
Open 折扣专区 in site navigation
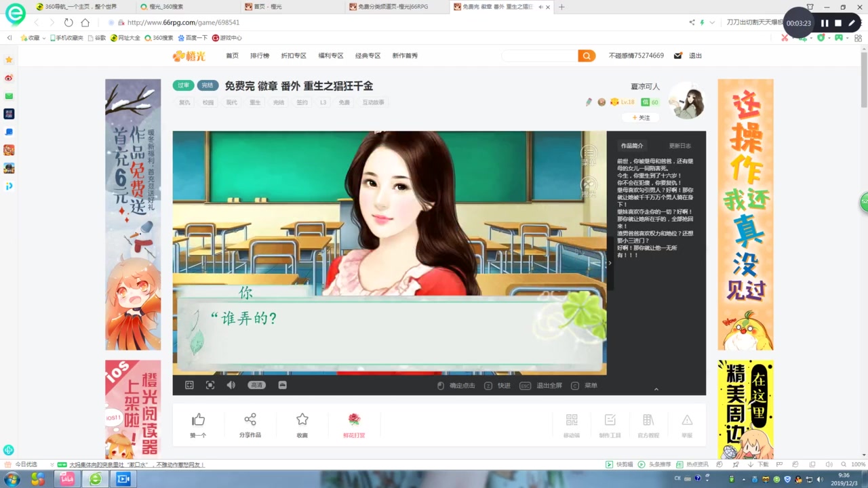(x=294, y=56)
